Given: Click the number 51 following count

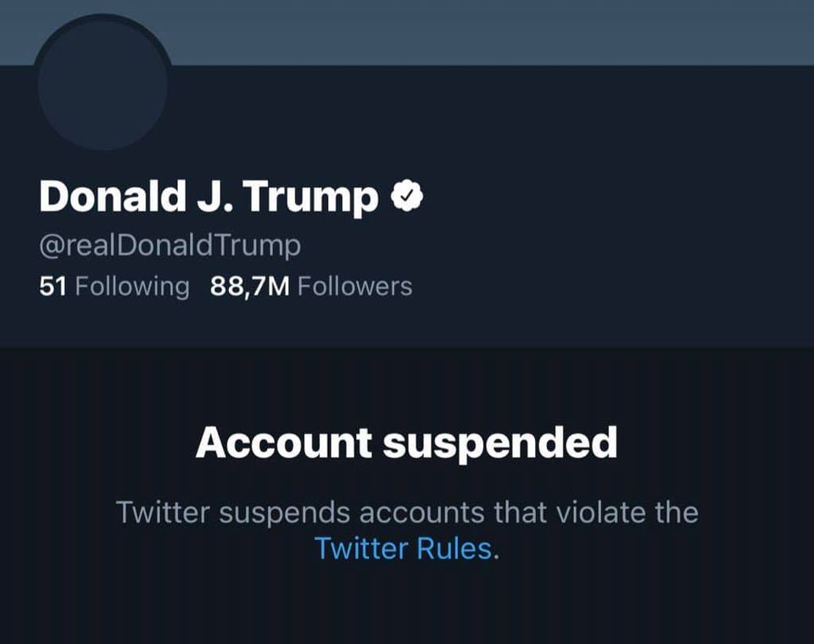Looking at the screenshot, I should [53, 286].
